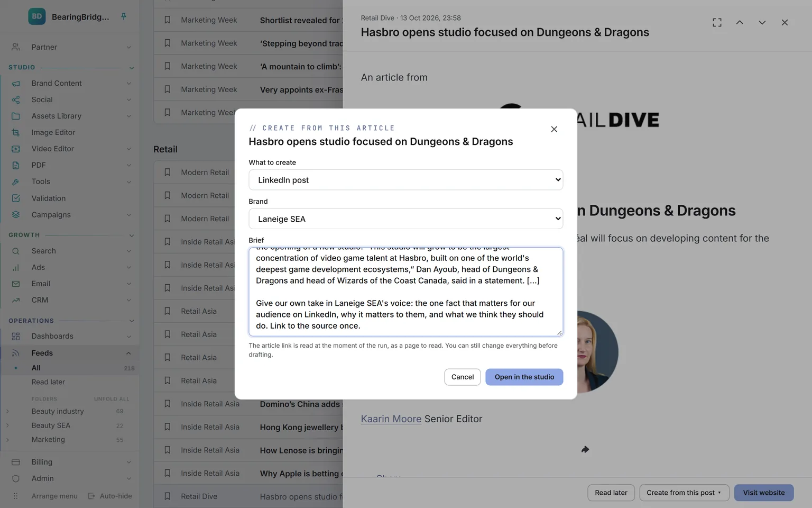This screenshot has width=812, height=508.
Task: Bookmark the Retail Dive Hasbro feed row
Action: (167, 496)
